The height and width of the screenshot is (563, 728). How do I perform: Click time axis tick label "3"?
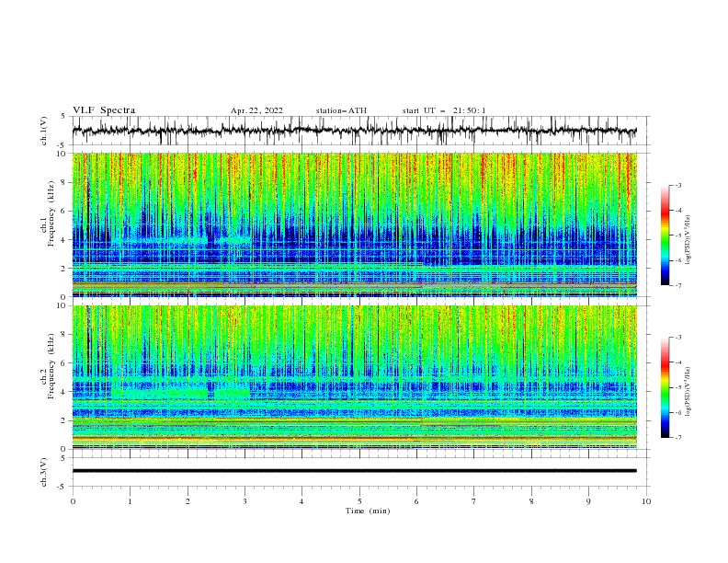point(245,501)
